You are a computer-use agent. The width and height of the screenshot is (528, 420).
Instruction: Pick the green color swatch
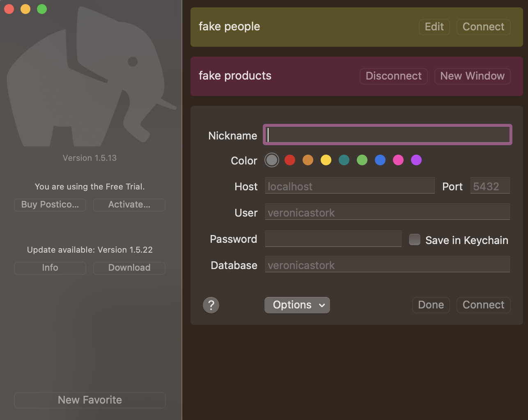coord(362,160)
